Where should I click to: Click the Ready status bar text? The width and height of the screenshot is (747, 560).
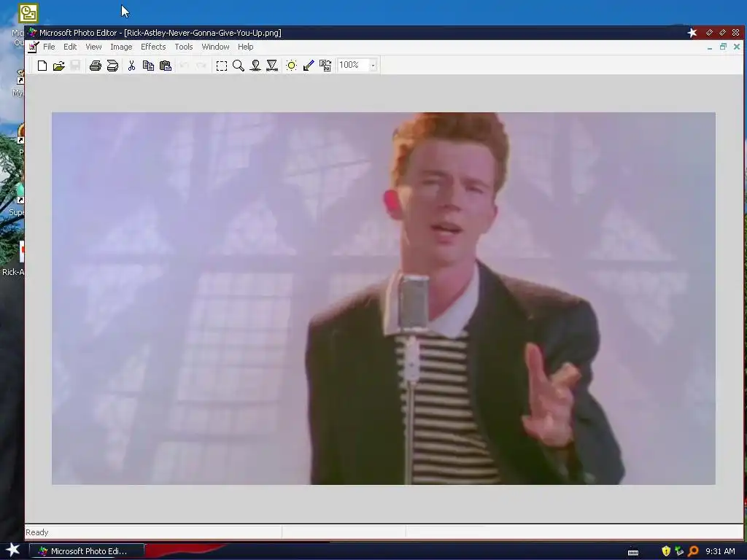tap(36, 532)
